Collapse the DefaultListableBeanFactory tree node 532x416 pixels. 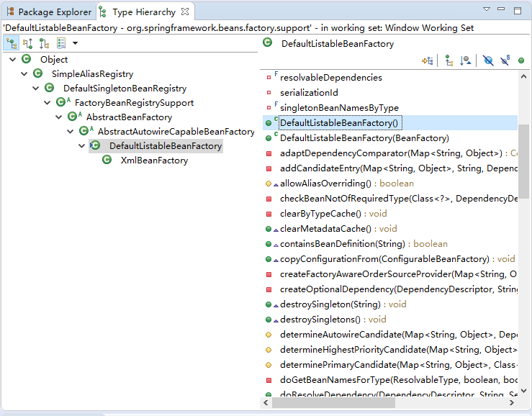coord(82,146)
